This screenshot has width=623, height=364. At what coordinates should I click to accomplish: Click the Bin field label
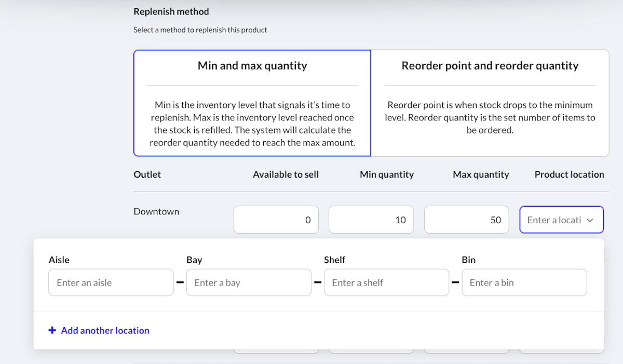click(468, 260)
